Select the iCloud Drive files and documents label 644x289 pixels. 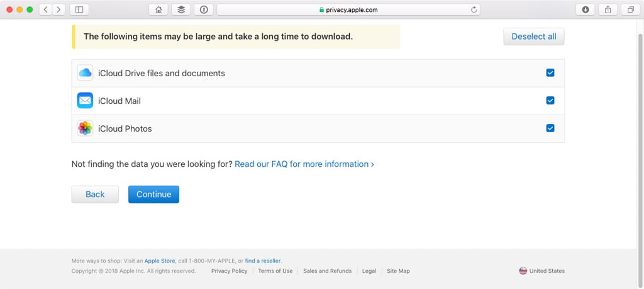[x=162, y=73]
